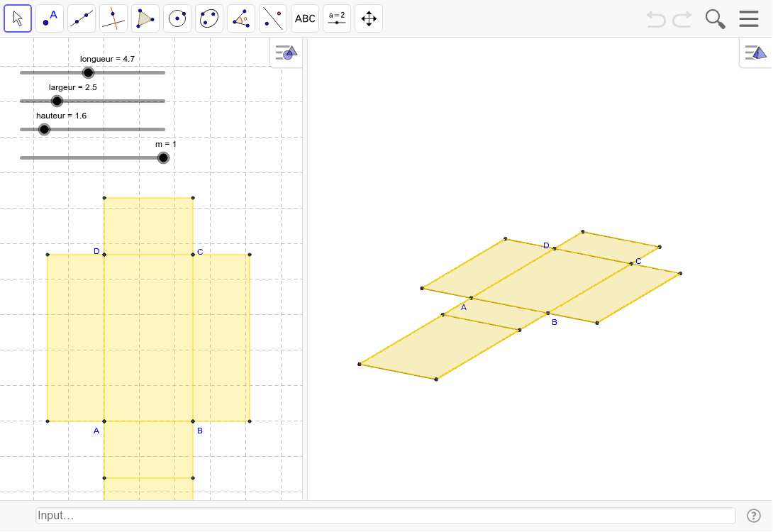Click the m = 1 label
Viewport: 773px width, 532px height.
166,144
